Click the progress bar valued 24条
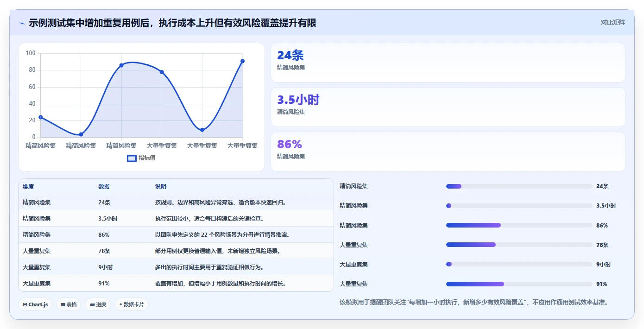The width and height of the screenshot is (644, 329). point(519,186)
